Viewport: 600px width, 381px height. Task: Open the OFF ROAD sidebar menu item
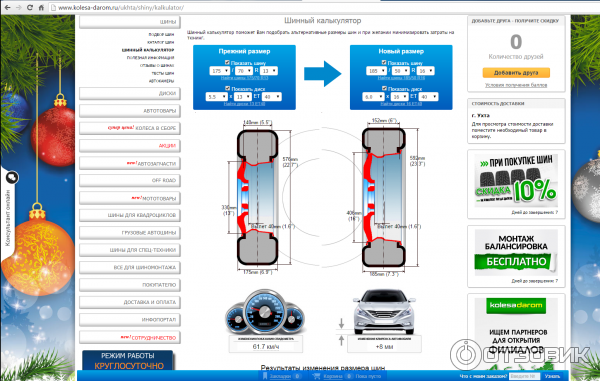[x=130, y=180]
